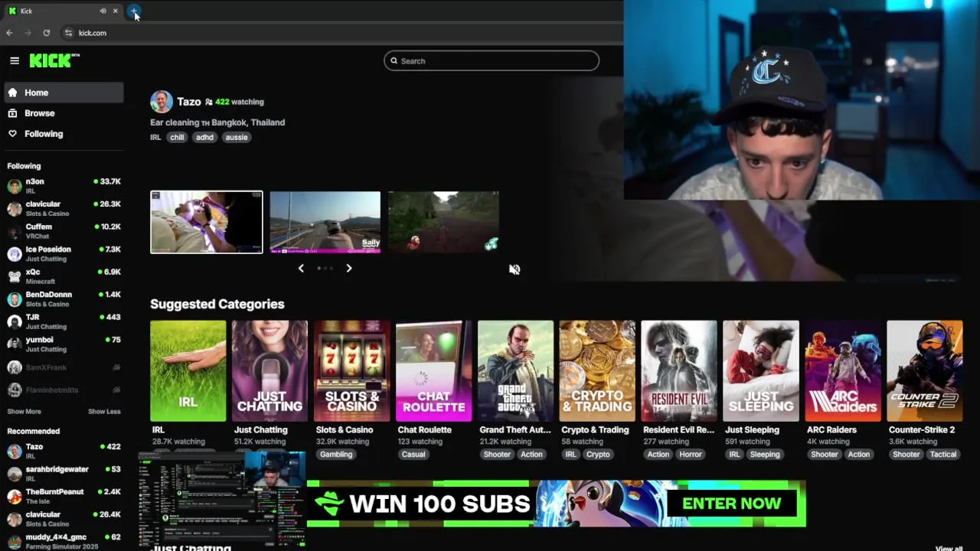Open n3on's channel in Following list
The width and height of the screenshot is (980, 551).
coord(64,186)
